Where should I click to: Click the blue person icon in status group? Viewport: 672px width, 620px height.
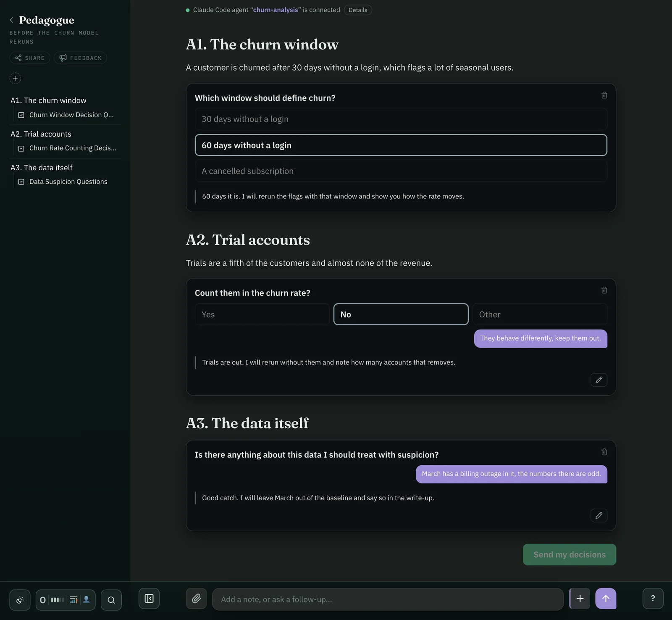click(87, 600)
